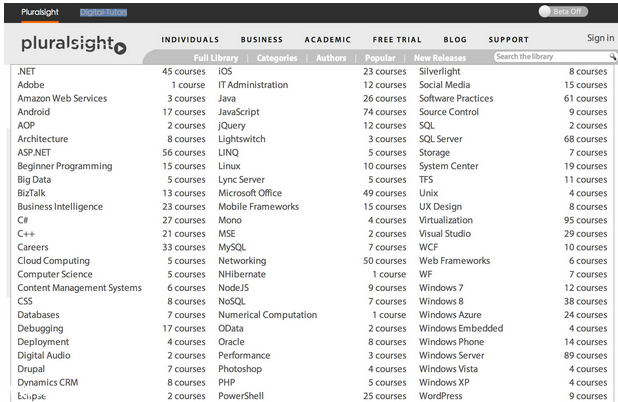Image resolution: width=618 pixels, height=402 pixels.
Task: Open the .NET category
Action: (26, 71)
